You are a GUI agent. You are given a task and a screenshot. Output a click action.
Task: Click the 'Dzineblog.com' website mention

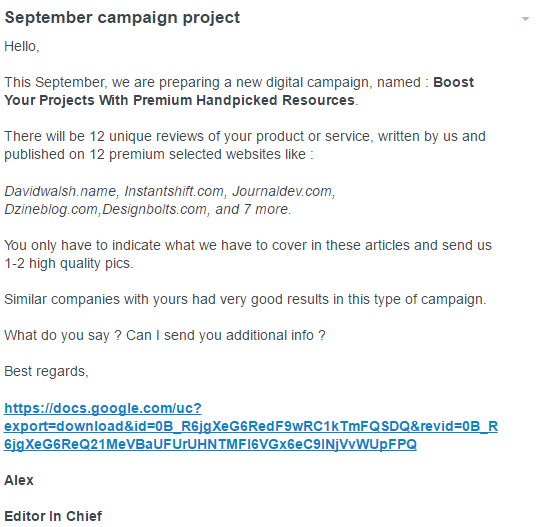pyautogui.click(x=51, y=209)
